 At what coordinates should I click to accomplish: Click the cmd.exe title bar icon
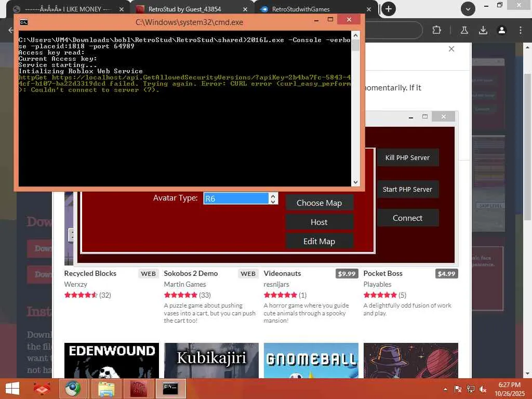(23, 22)
